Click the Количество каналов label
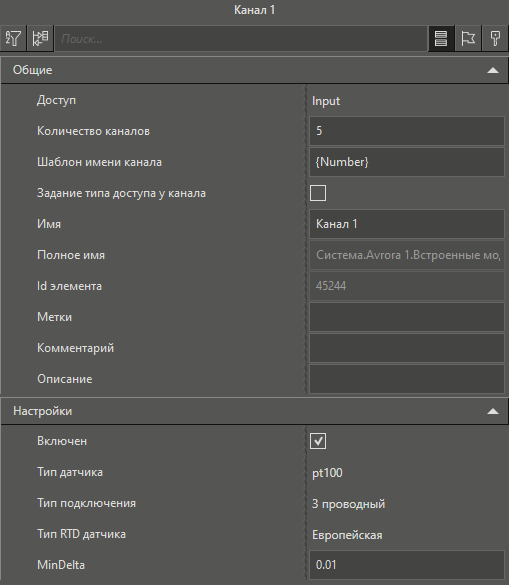509x585 pixels. tap(93, 131)
